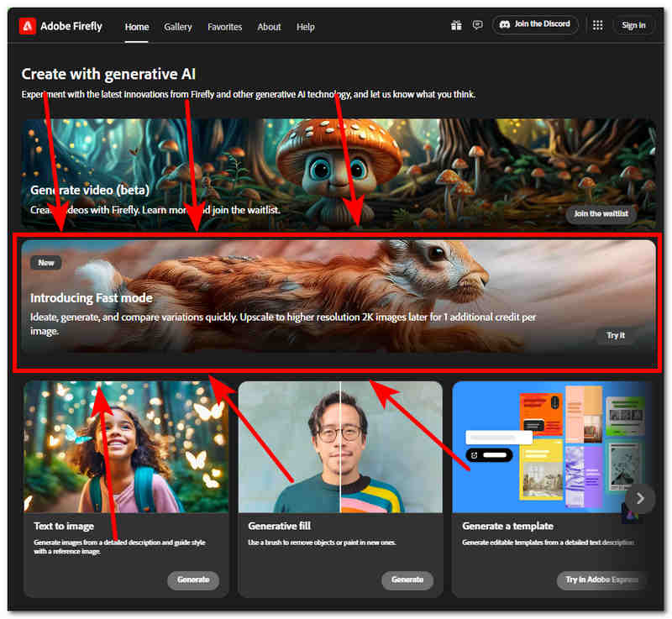This screenshot has height=619, width=672.
Task: Click the Adobe Firefly logo icon
Action: [27, 26]
